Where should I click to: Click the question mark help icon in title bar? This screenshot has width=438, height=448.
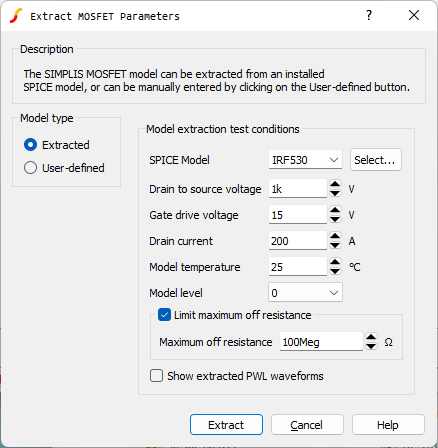369,15
